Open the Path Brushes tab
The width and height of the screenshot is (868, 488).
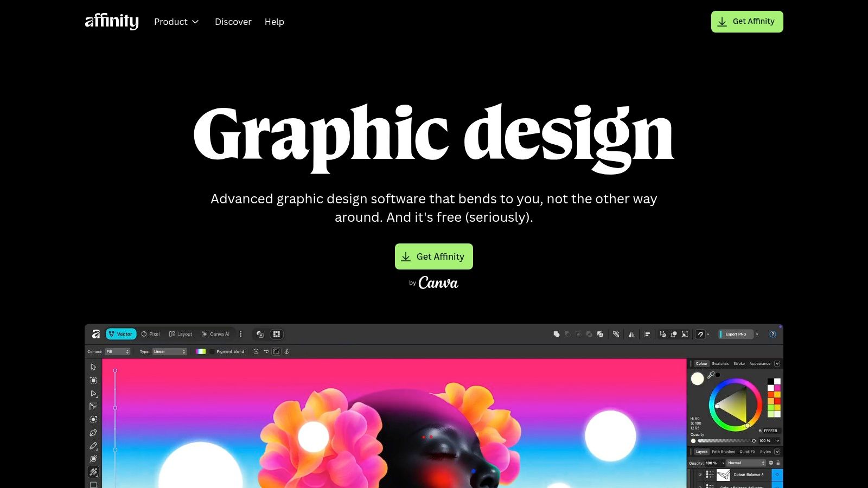[723, 452]
